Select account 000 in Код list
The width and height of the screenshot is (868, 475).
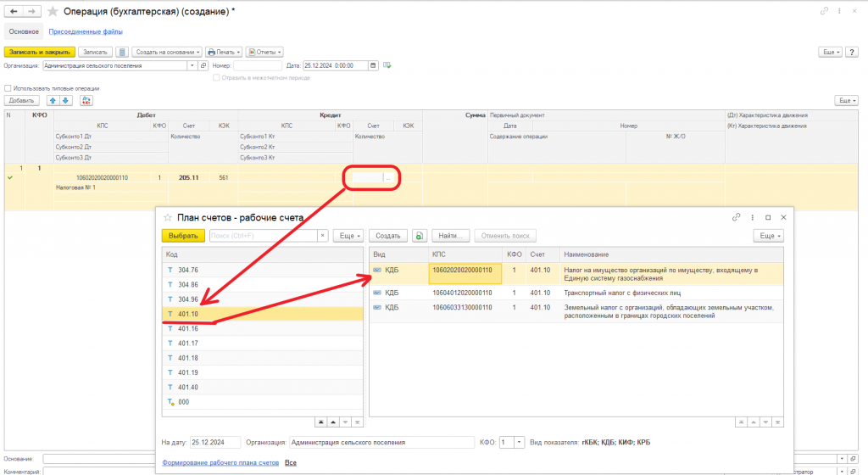(x=263, y=402)
